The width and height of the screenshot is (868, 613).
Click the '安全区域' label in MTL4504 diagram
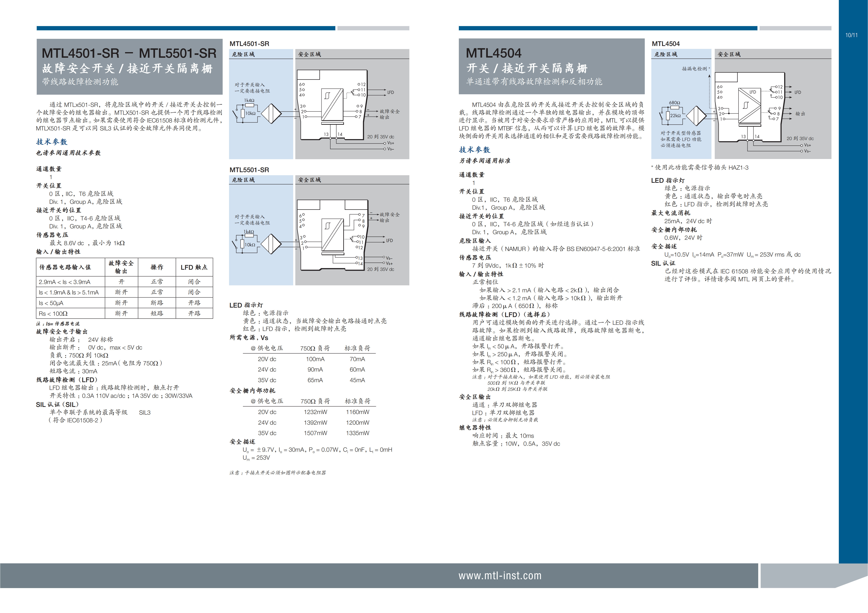(729, 54)
